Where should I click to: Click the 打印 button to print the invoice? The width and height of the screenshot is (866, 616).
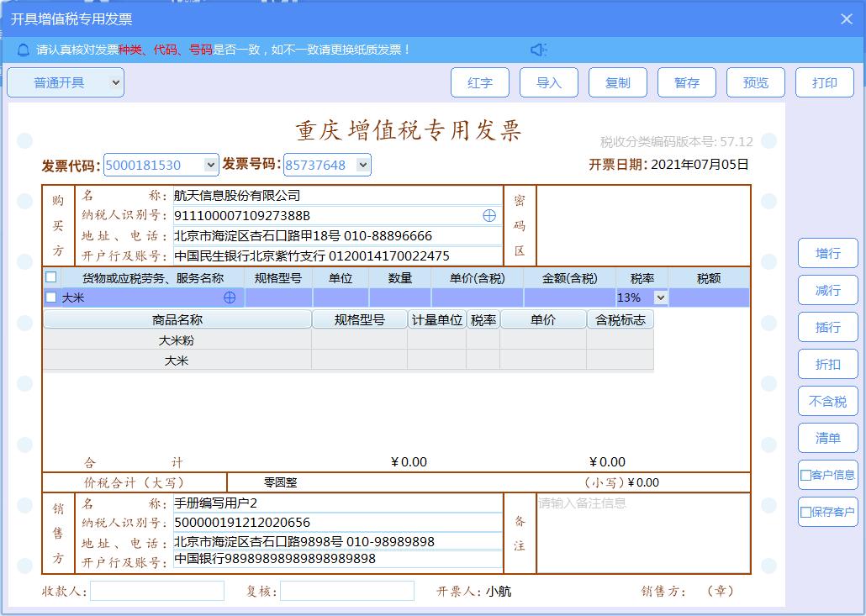coord(824,82)
